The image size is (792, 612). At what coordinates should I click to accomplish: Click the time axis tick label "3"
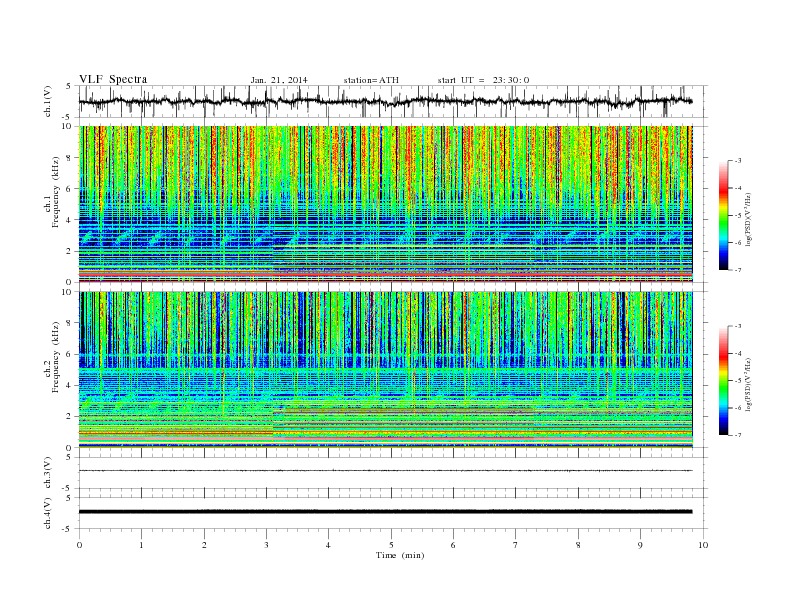(266, 545)
